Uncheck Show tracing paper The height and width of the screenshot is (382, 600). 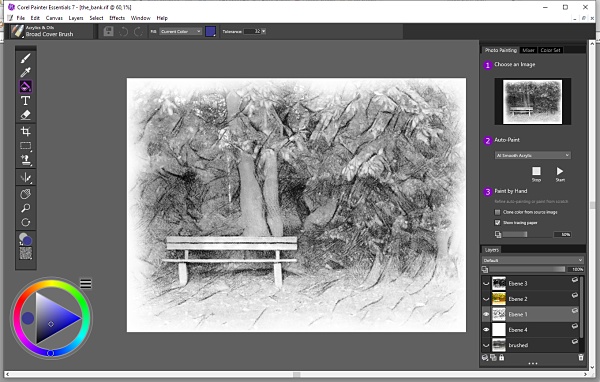tap(497, 222)
